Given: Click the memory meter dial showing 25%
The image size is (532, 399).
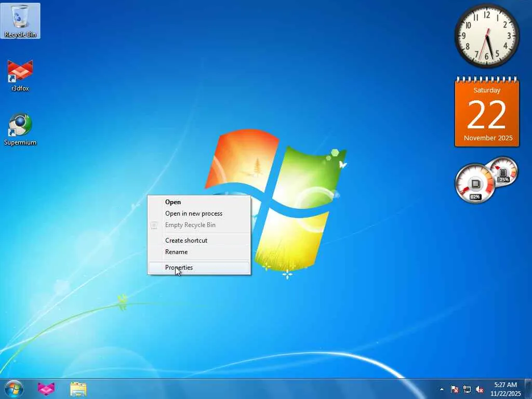Looking at the screenshot, I should (503, 172).
